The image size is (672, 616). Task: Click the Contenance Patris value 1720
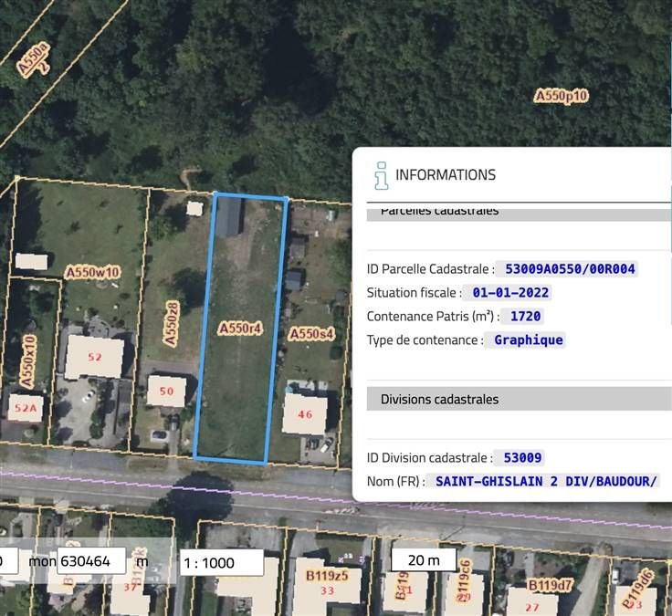pyautogui.click(x=525, y=317)
